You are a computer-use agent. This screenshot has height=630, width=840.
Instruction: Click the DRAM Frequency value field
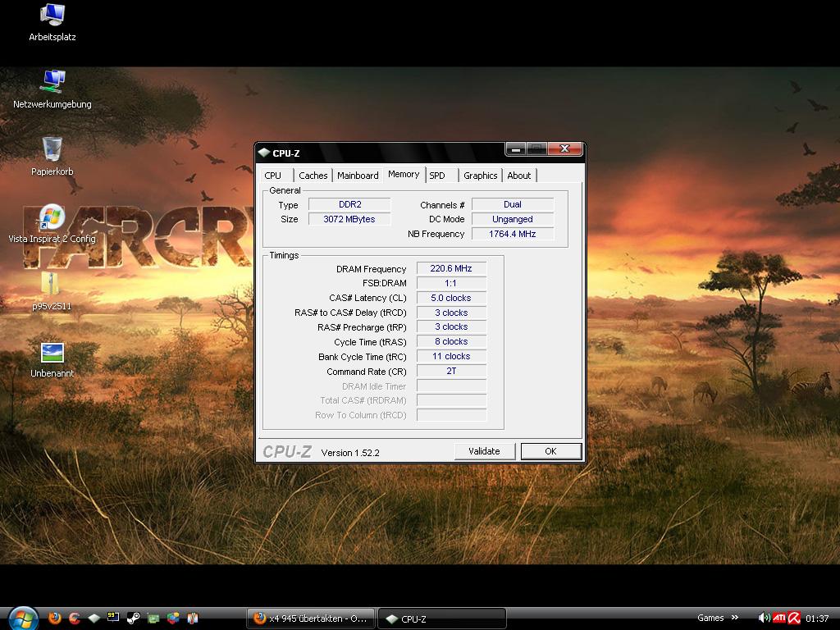[x=451, y=269]
